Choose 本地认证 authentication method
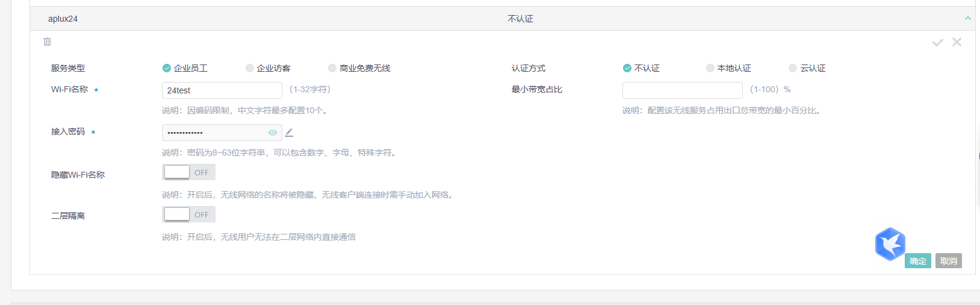 [710, 68]
